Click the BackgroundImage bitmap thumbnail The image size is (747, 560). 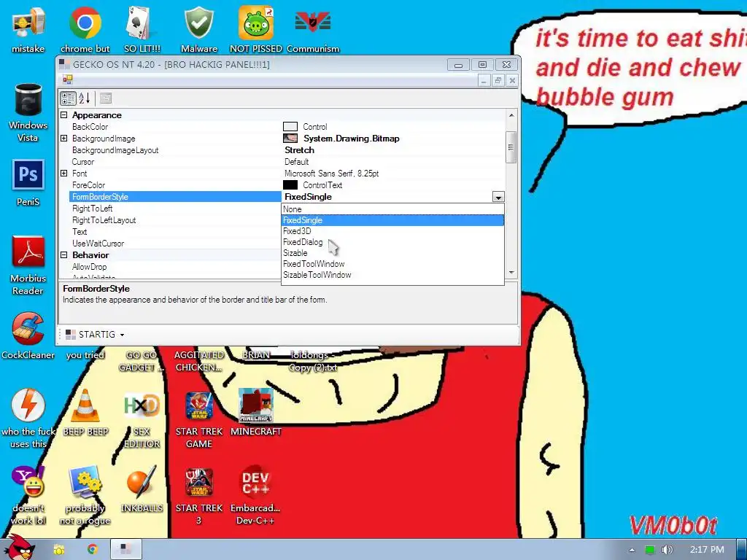290,138
